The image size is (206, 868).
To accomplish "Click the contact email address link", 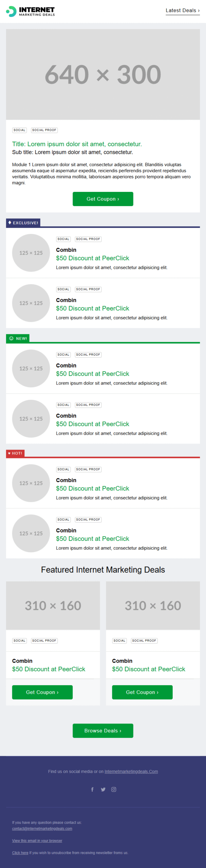I will point(42,829).
